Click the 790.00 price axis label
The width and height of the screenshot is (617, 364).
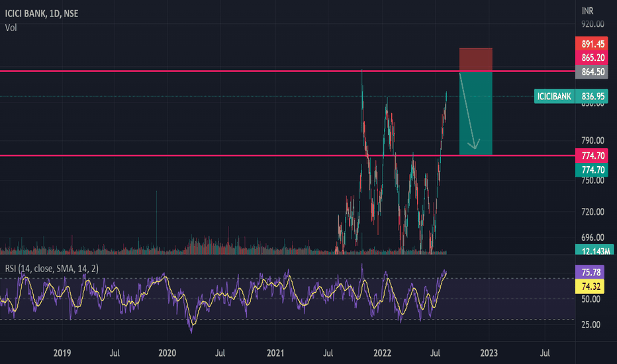(593, 140)
